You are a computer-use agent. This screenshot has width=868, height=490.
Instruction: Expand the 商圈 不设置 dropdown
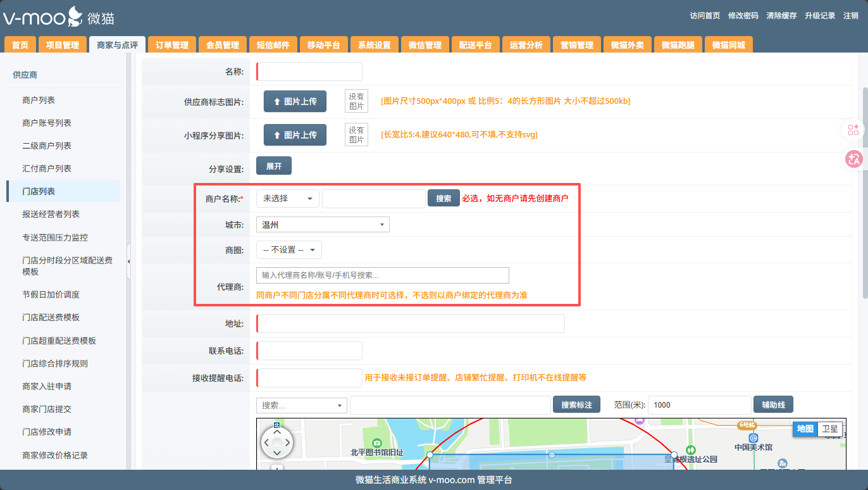288,250
